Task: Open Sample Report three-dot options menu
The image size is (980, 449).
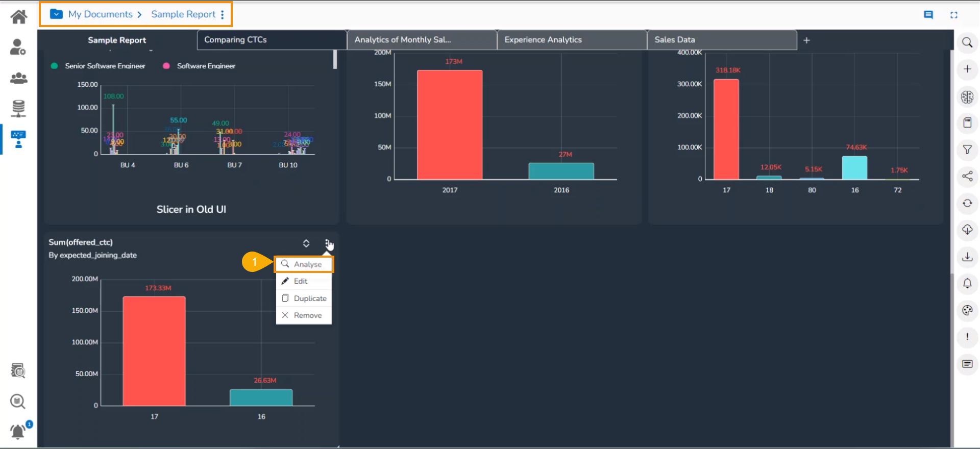Action: tap(223, 15)
